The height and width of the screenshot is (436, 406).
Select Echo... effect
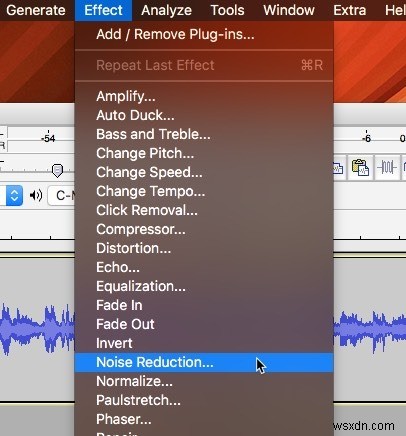click(204, 267)
